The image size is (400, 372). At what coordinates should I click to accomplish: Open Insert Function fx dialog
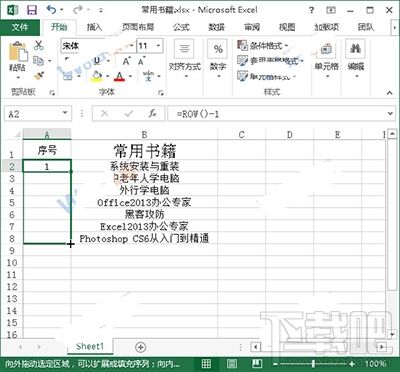pos(153,114)
